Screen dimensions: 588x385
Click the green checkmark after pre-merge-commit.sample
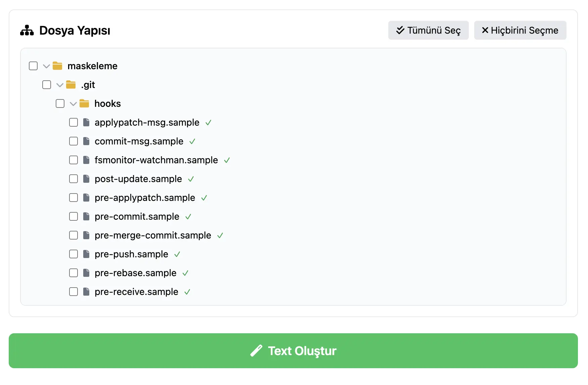(220, 236)
